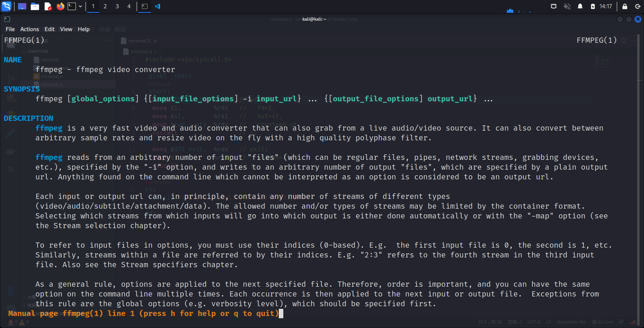Open the text editor launcher icon
This screenshot has width=644, height=328.
pos(48,6)
